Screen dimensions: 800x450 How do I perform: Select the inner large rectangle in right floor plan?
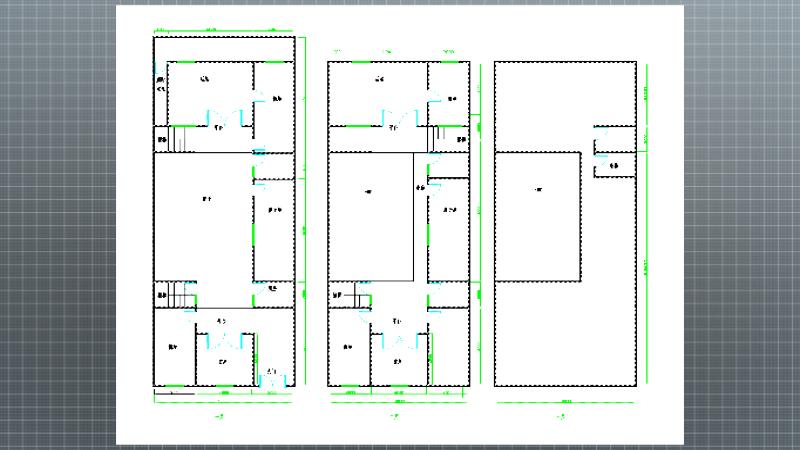tap(539, 215)
